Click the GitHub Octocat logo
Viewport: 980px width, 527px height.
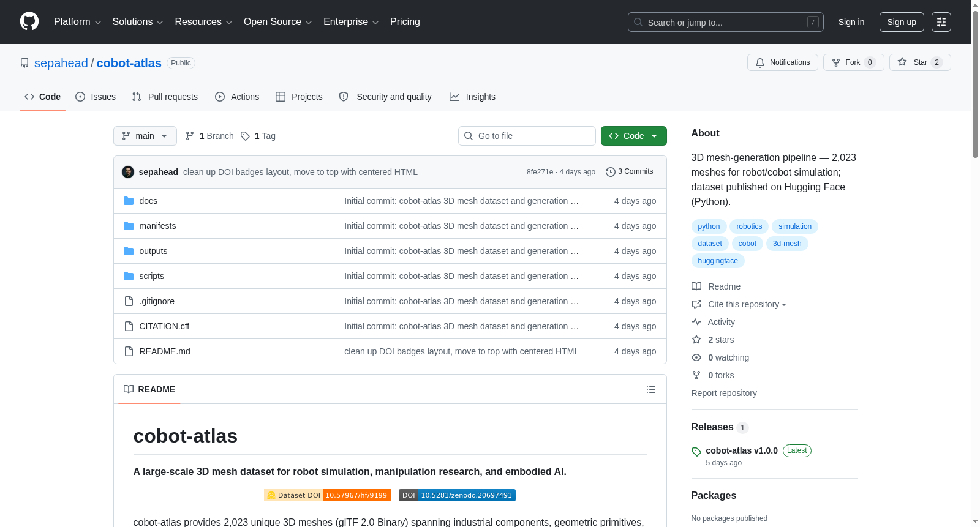29,22
